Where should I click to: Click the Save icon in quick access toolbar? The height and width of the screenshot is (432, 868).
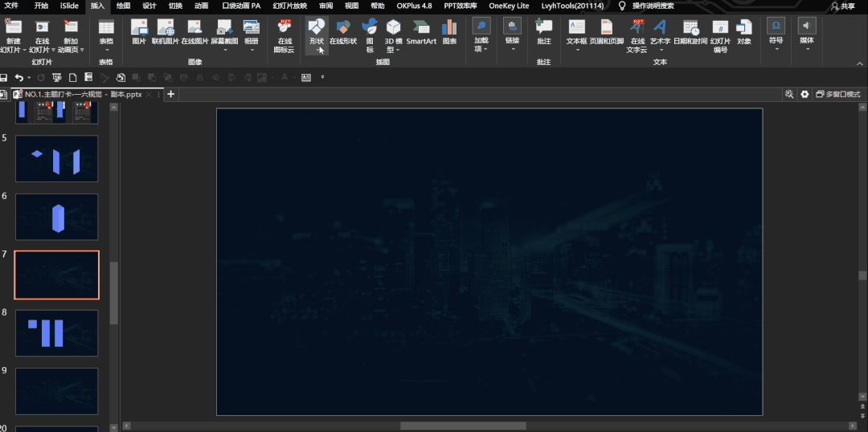4,77
